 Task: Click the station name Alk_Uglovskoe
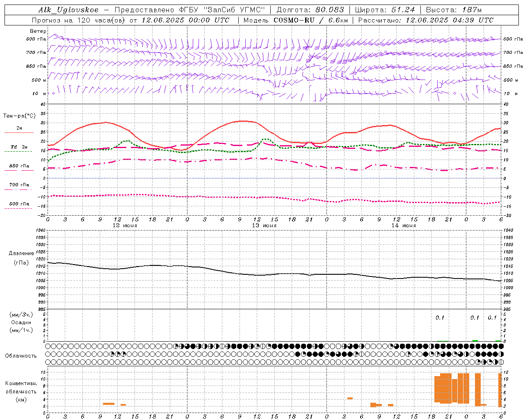pos(68,10)
